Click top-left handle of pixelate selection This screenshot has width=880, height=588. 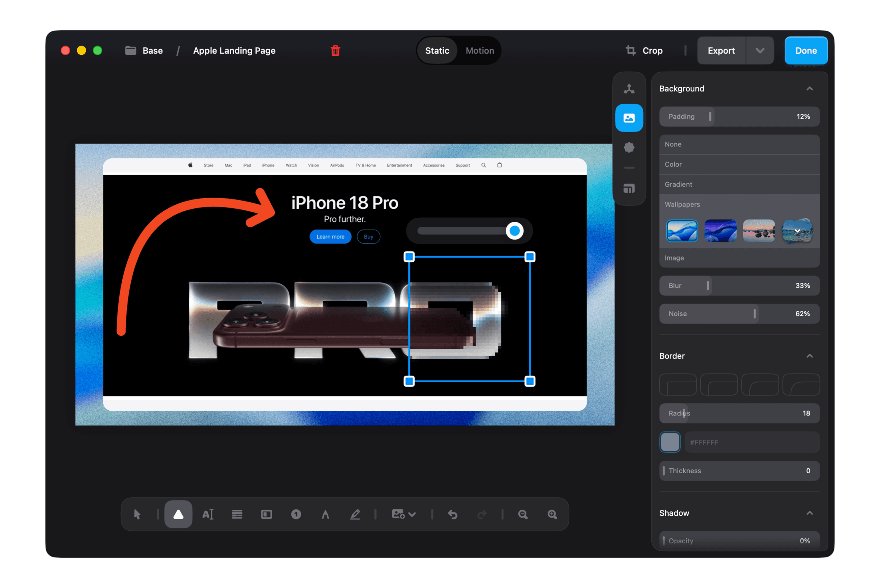409,257
